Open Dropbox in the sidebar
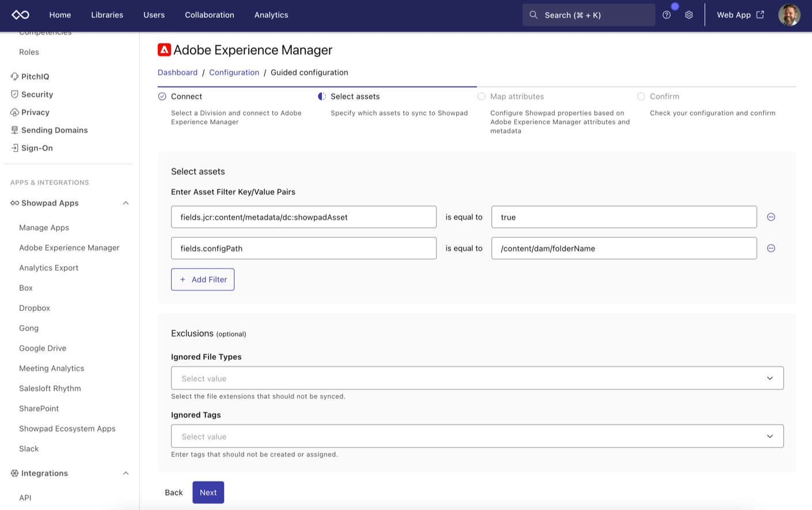Screen dimensions: 812x510 click(35, 308)
